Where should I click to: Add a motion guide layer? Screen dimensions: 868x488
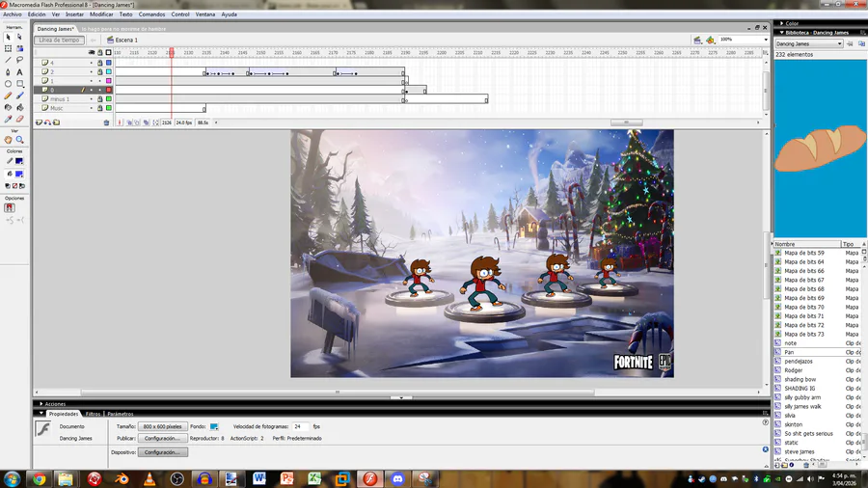[47, 122]
